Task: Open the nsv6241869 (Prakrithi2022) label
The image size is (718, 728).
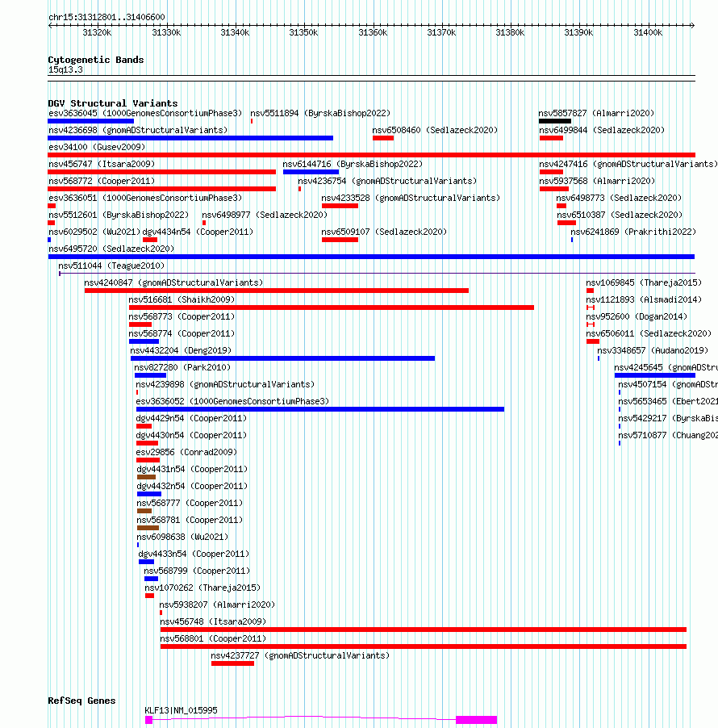Action: (633, 232)
